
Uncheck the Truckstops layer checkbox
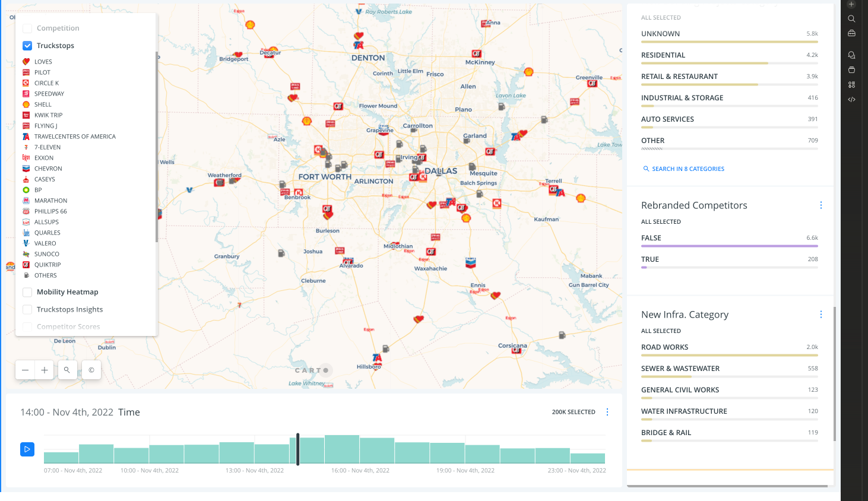[27, 45]
